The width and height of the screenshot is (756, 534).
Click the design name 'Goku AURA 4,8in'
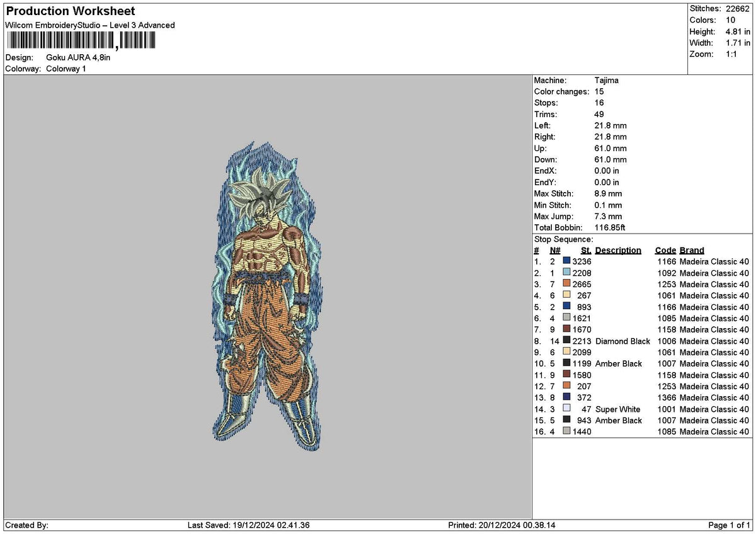pyautogui.click(x=78, y=57)
